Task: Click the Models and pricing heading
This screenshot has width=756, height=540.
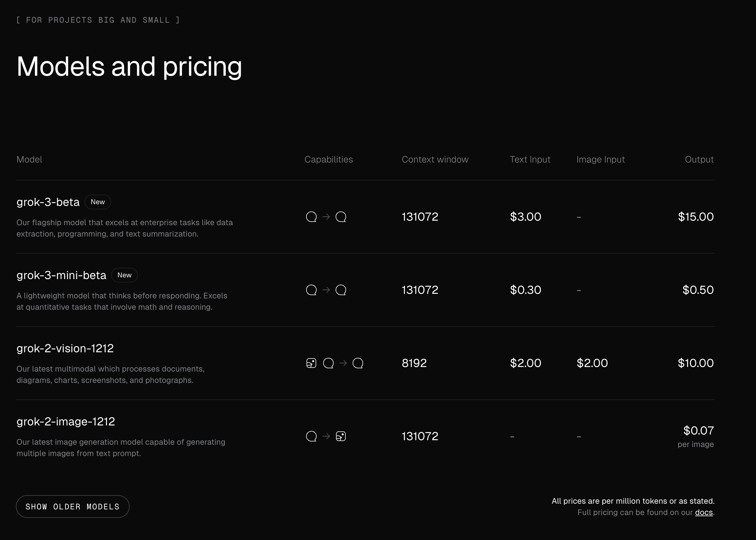Action: (129, 66)
